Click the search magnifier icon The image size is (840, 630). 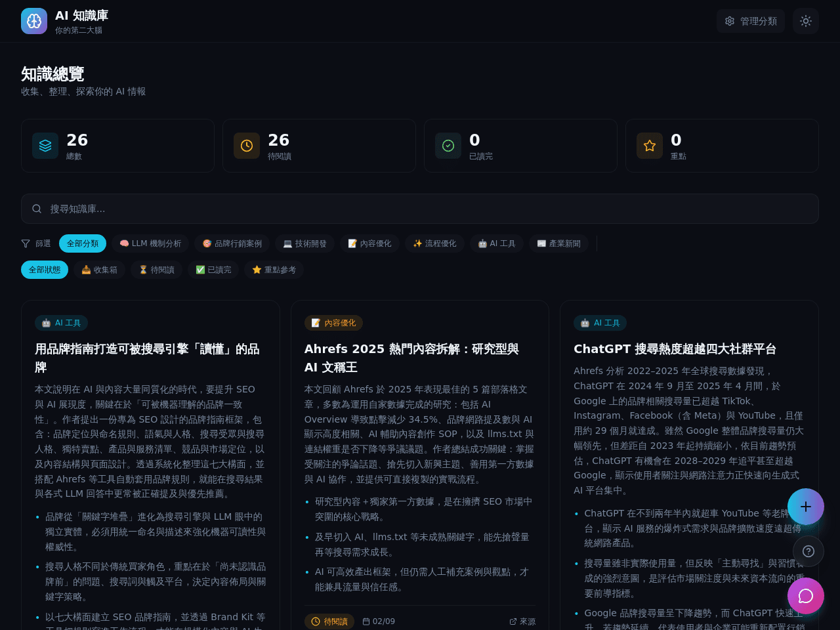(x=37, y=209)
